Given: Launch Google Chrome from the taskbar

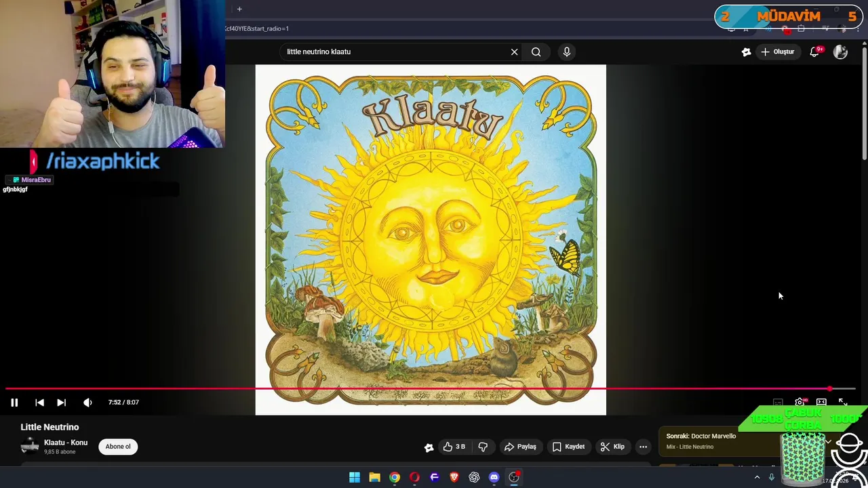Looking at the screenshot, I should pos(395,477).
